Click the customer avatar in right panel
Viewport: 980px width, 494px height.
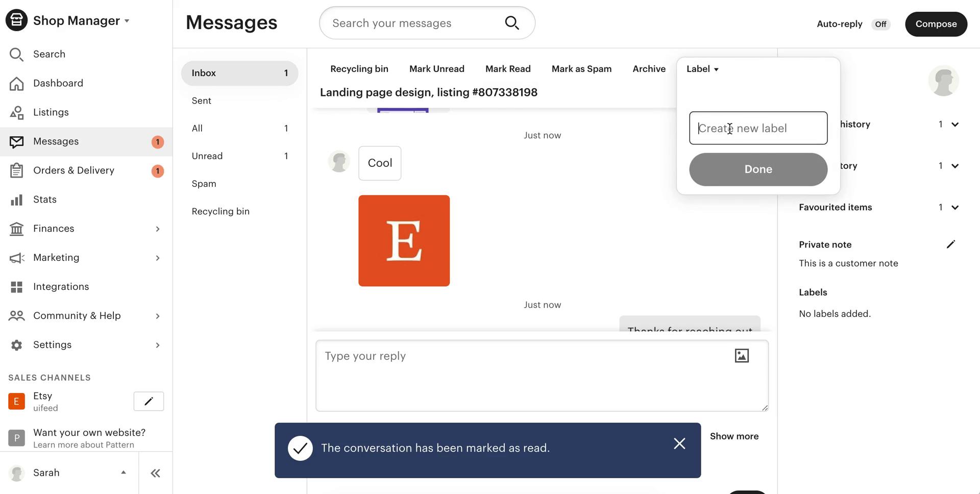point(944,81)
